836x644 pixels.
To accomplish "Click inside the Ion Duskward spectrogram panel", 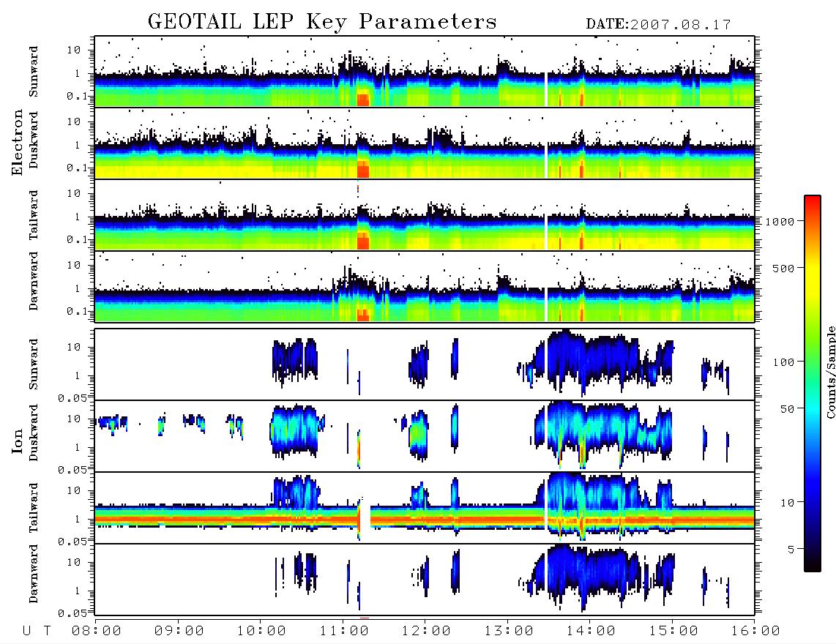I will pos(425,436).
